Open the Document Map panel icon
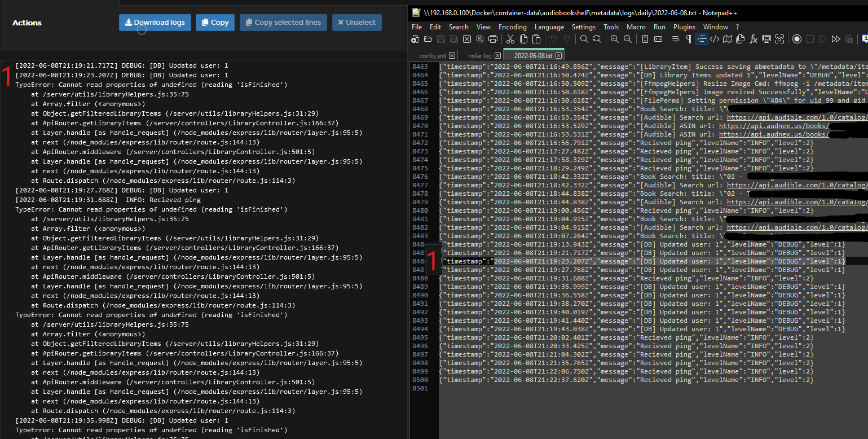 click(x=728, y=39)
